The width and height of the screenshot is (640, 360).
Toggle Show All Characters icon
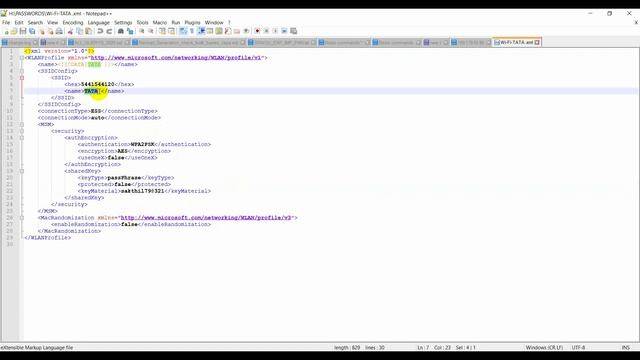(x=192, y=31)
